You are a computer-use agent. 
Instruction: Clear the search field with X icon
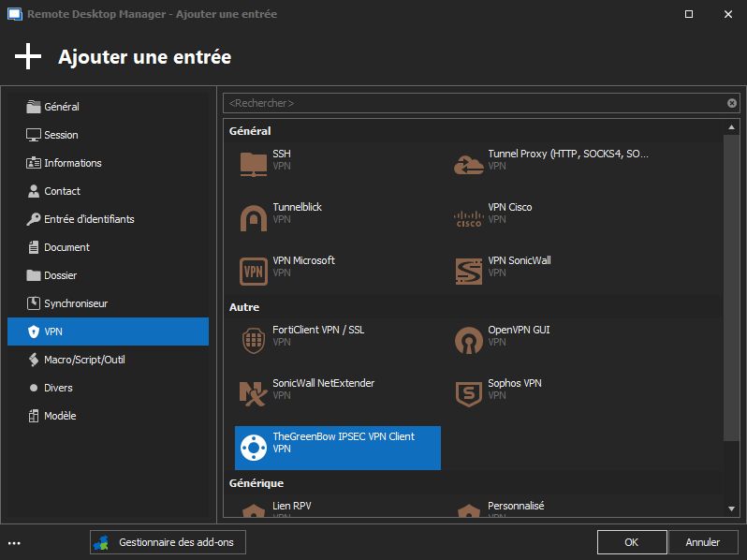[x=732, y=103]
